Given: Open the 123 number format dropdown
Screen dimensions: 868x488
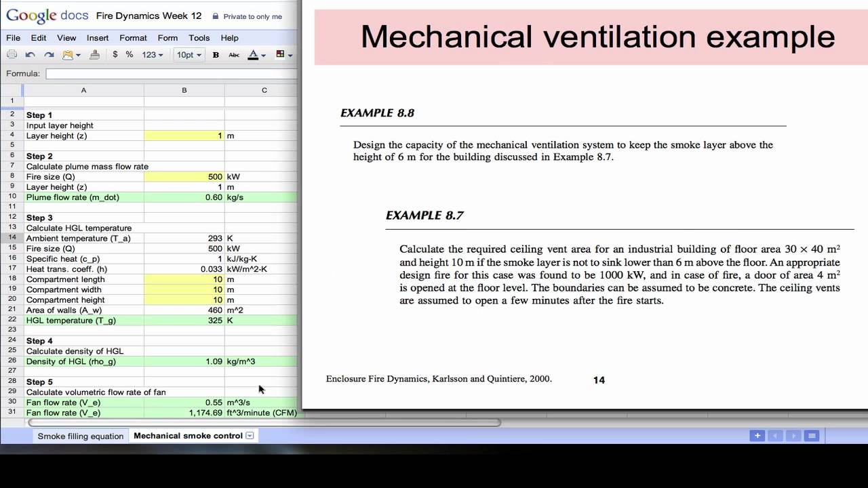Looking at the screenshot, I should tap(153, 55).
